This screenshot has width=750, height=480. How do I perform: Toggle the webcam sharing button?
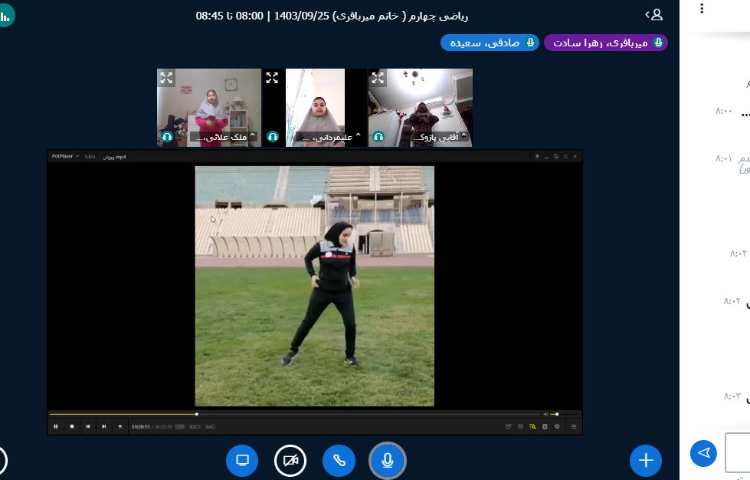point(290,460)
